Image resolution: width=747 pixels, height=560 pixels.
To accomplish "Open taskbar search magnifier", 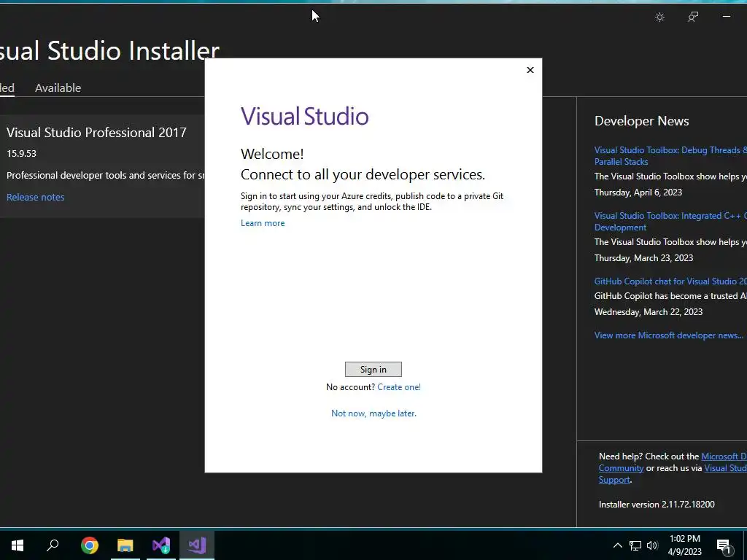I will click(x=53, y=545).
